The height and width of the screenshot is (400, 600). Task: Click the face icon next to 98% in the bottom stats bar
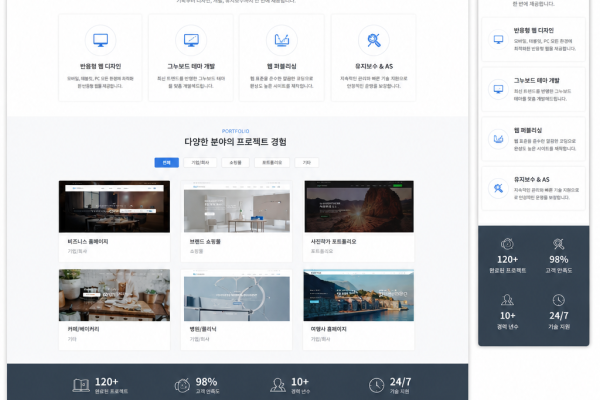coord(182,385)
